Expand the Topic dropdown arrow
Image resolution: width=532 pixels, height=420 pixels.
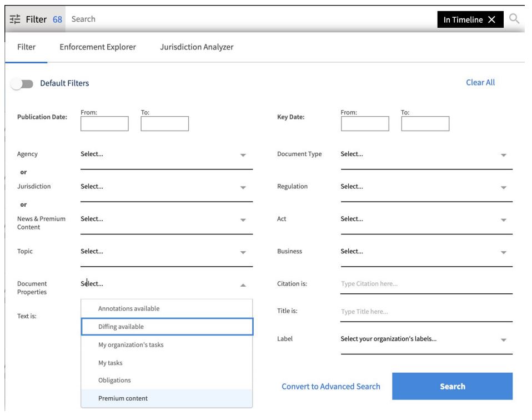243,252
